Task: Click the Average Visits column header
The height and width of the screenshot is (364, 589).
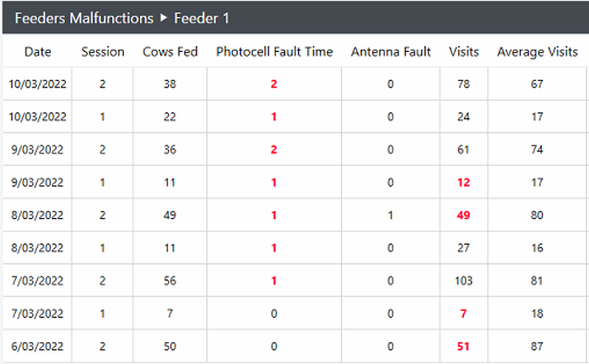Action: (537, 52)
